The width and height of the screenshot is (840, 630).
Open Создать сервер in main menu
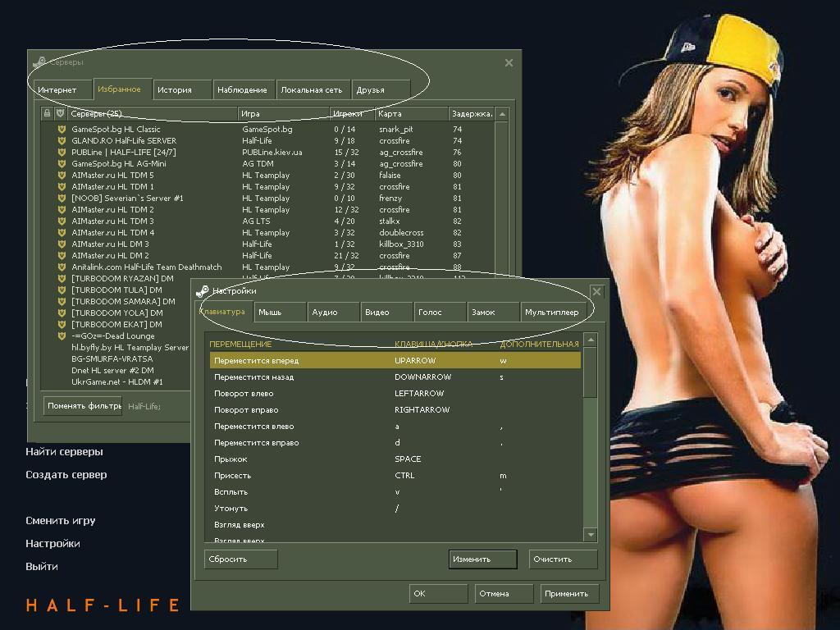66,475
